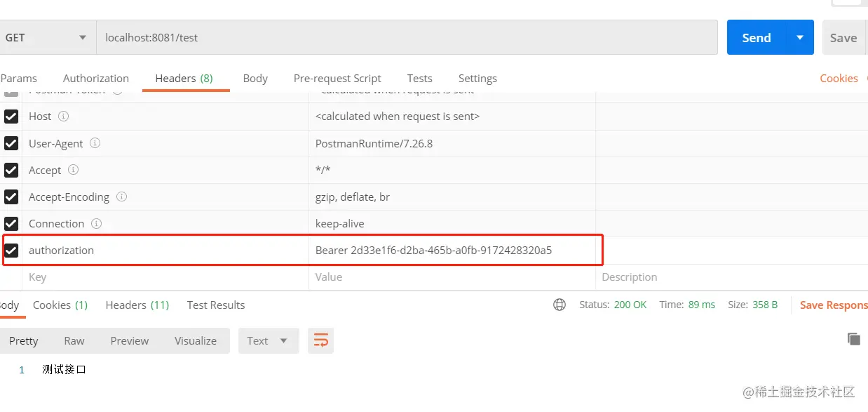Open the Cookies link on the right

pos(839,79)
